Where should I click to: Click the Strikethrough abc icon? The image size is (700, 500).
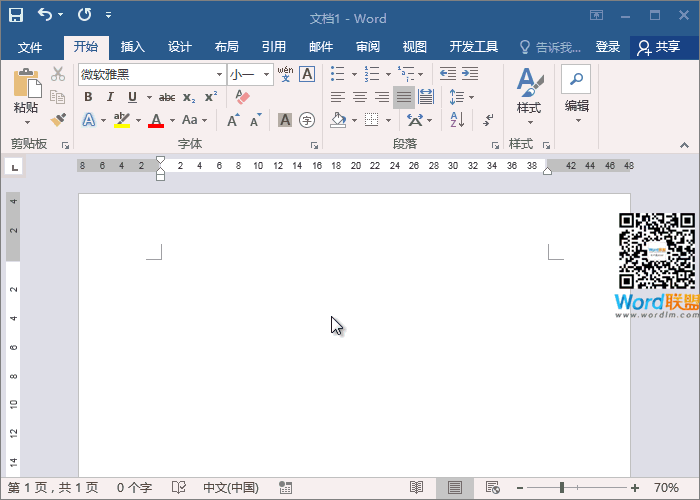(x=167, y=97)
